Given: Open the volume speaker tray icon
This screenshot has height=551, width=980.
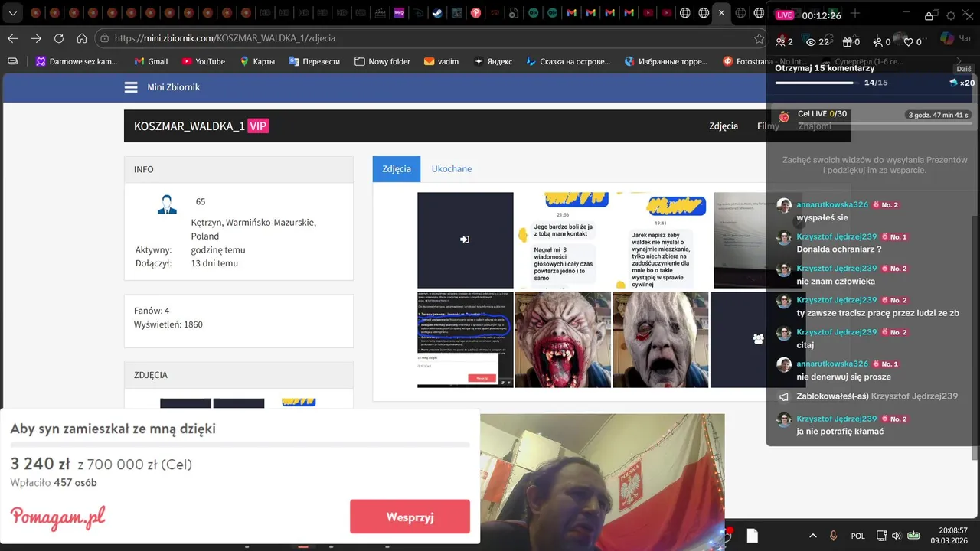Looking at the screenshot, I should tap(898, 536).
